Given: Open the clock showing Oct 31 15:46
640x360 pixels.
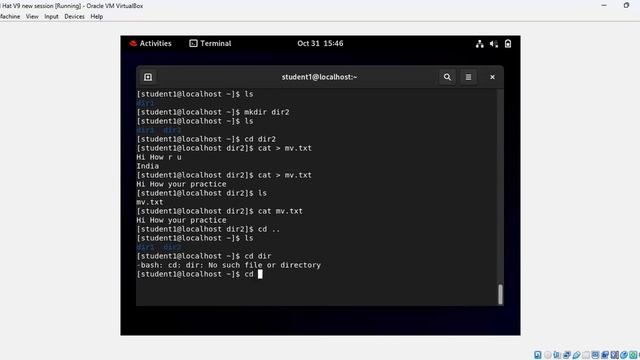Looking at the screenshot, I should pos(320,43).
